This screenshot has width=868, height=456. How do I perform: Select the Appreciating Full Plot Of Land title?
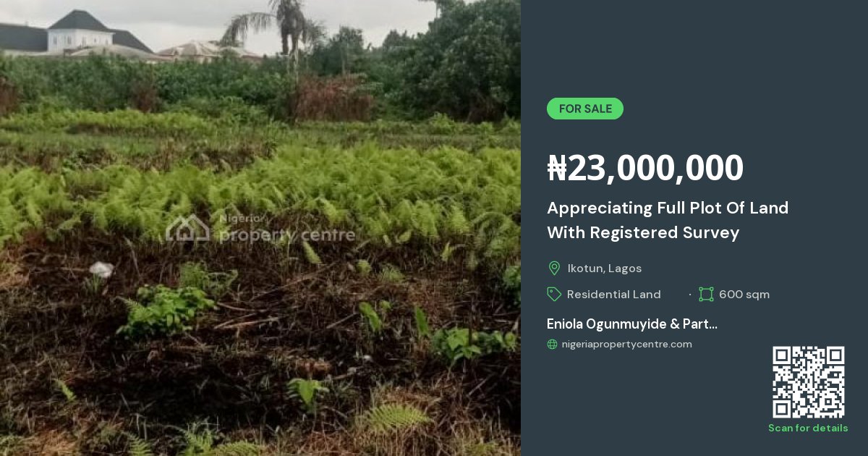(x=668, y=220)
